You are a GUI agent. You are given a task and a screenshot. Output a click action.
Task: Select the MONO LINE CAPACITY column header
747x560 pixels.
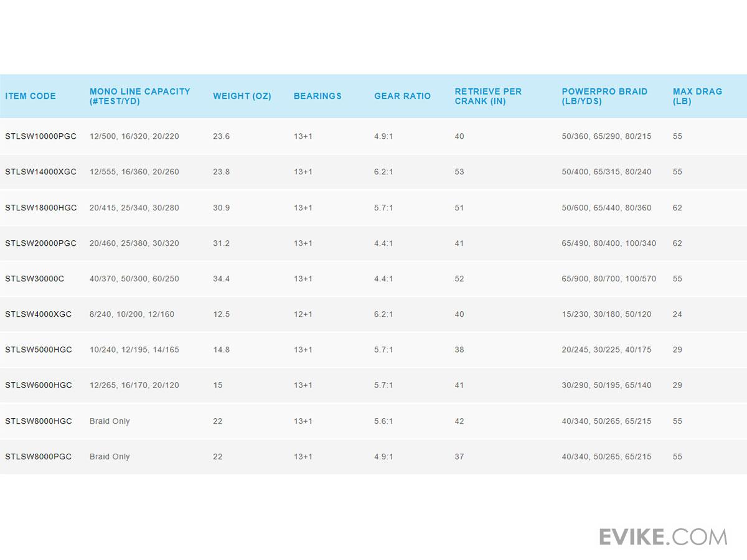coord(139,96)
